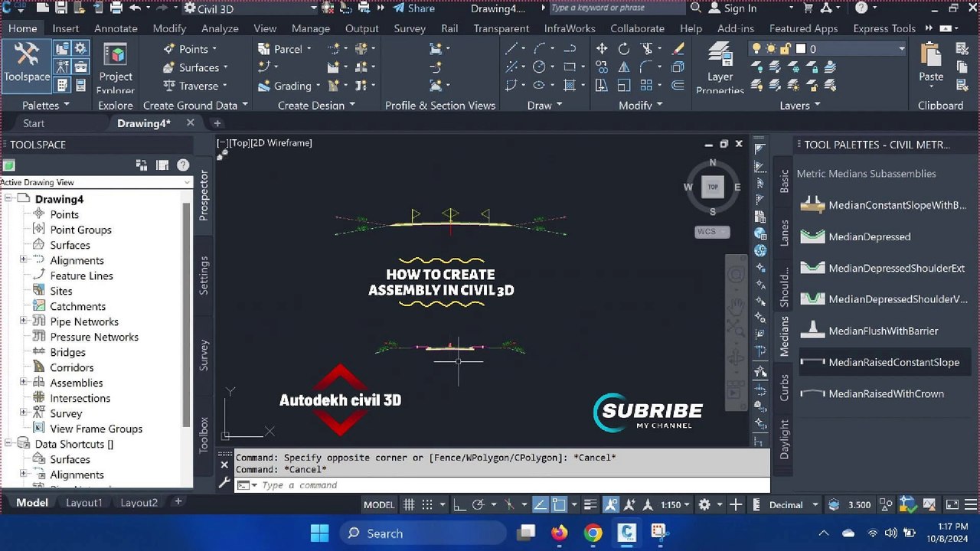Open Layer Properties manager
The width and height of the screenshot is (980, 551).
720,68
